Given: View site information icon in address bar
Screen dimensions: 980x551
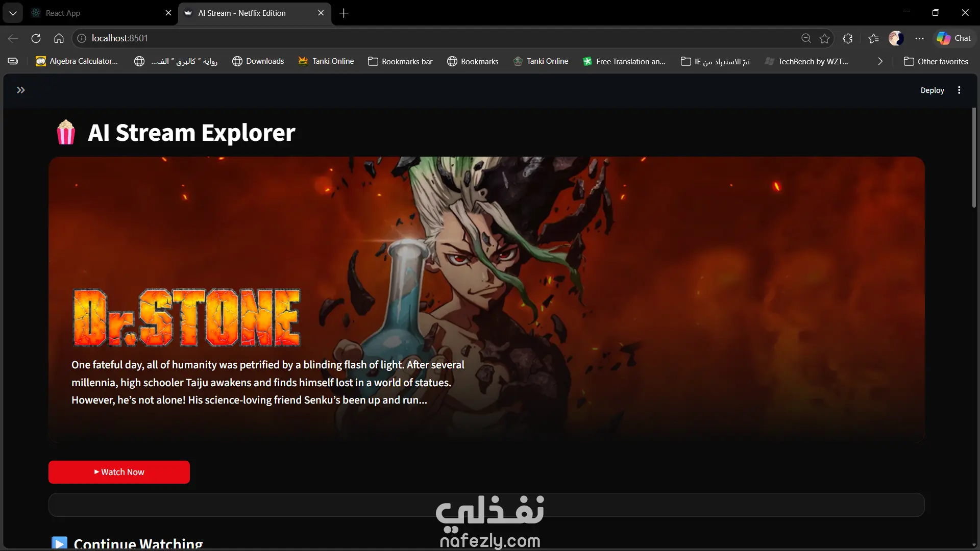Looking at the screenshot, I should click(x=82, y=38).
